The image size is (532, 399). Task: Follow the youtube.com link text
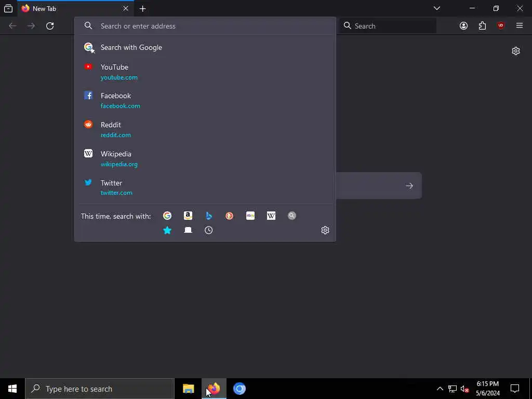tap(119, 77)
